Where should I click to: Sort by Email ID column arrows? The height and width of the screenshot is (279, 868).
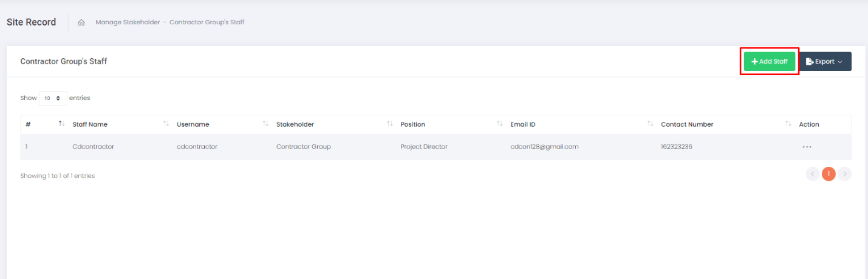point(651,124)
